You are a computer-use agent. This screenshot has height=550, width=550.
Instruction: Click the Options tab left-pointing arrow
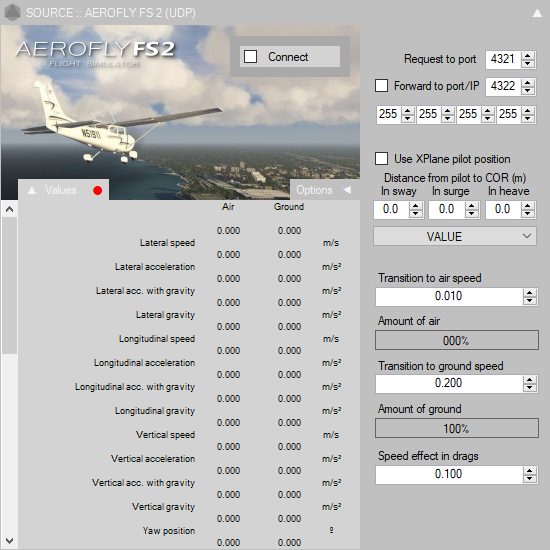point(347,190)
